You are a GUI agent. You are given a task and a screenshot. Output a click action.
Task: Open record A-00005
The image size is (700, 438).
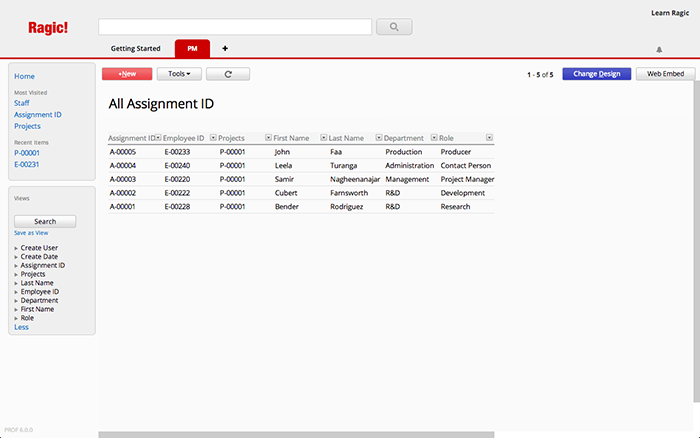123,152
